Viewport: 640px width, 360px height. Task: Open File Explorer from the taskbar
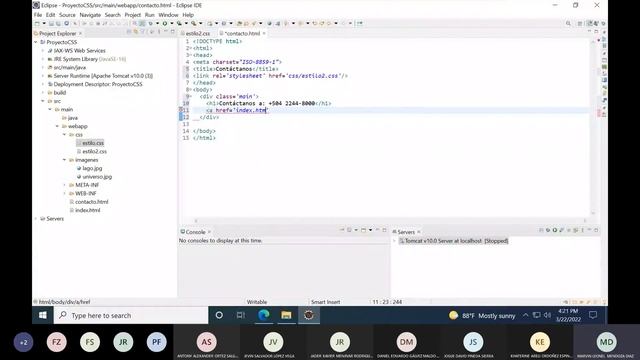tap(286, 315)
